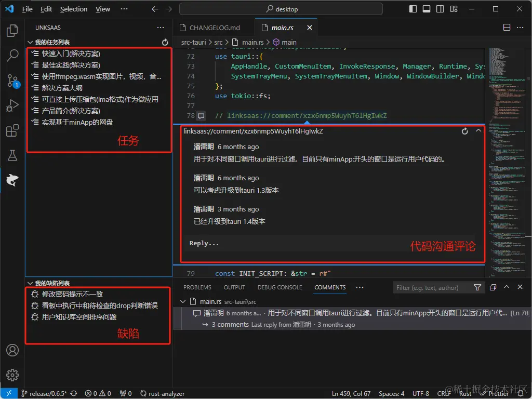This screenshot has height=399, width=532.
Task: Open the Search view in activity bar
Action: [12, 55]
